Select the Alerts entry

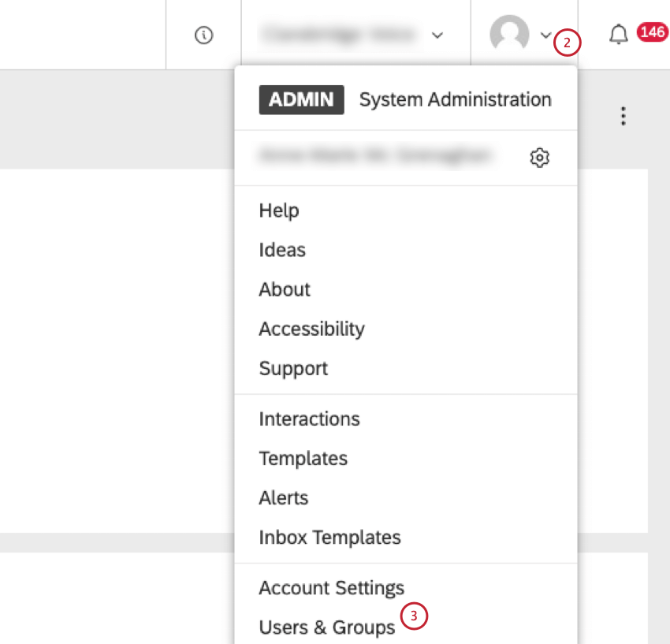tap(283, 497)
